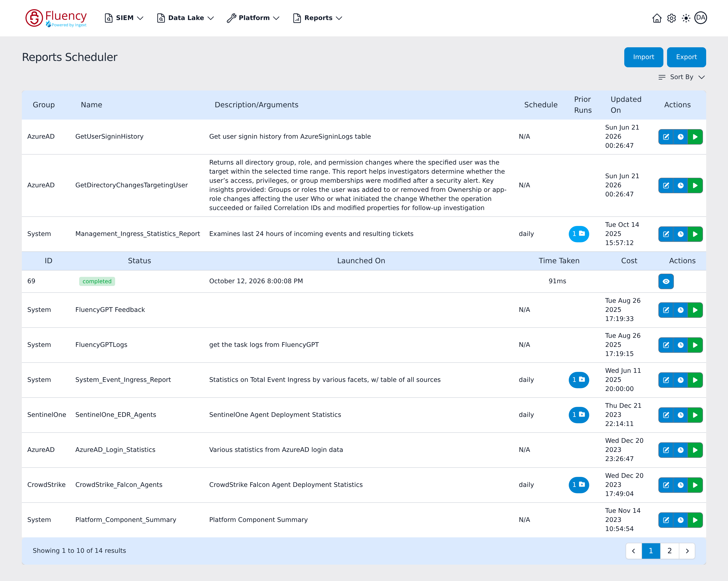Go to previous page arrow
This screenshot has width=728, height=581.
634,551
